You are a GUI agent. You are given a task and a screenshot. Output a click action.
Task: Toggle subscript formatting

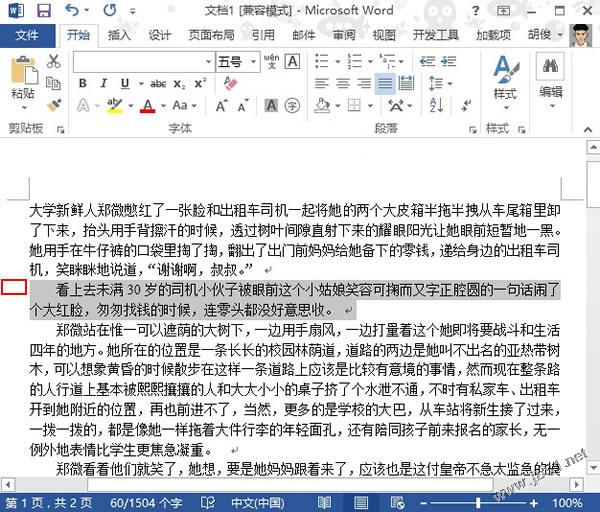coord(179,83)
